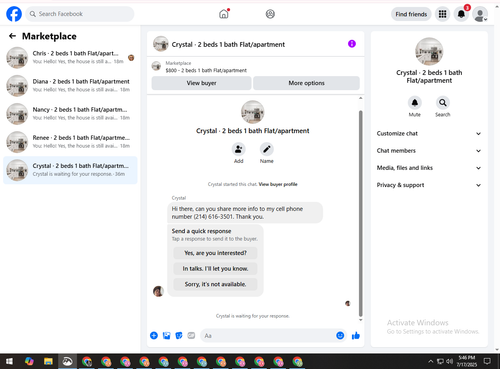This screenshot has height=369, width=500.
Task: Click the Add people icon
Action: pyautogui.click(x=239, y=149)
